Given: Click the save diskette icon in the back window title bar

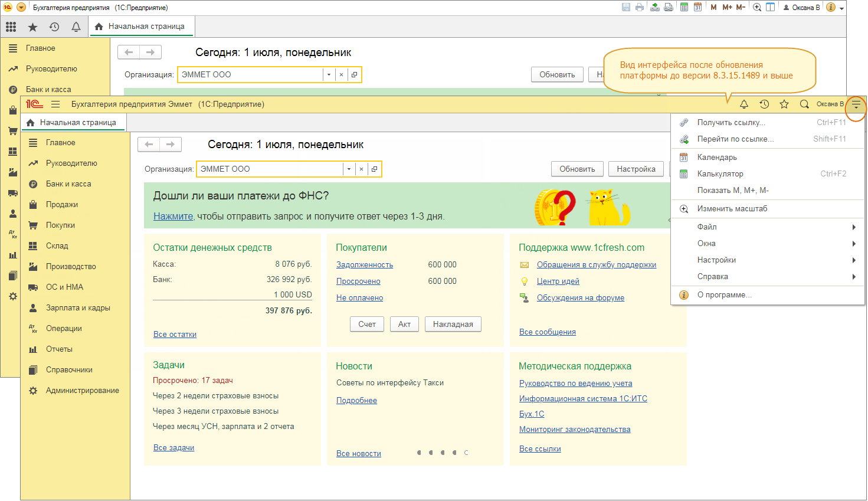Looking at the screenshot, I should (x=626, y=7).
